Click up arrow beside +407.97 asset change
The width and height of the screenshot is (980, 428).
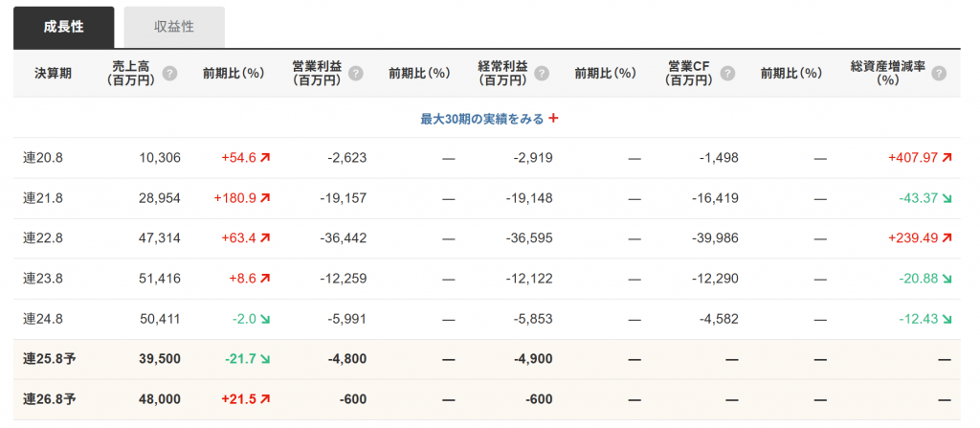tap(947, 158)
